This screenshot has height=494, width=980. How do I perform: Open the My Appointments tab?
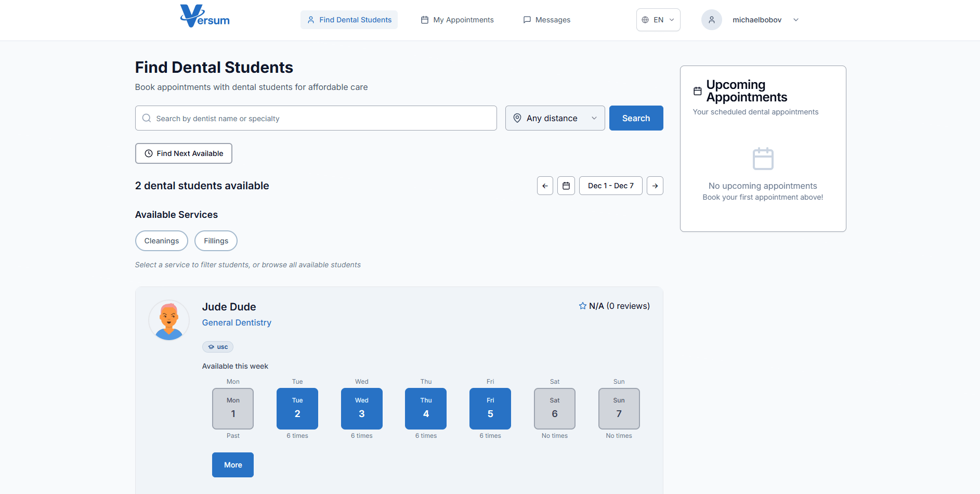[x=457, y=20]
